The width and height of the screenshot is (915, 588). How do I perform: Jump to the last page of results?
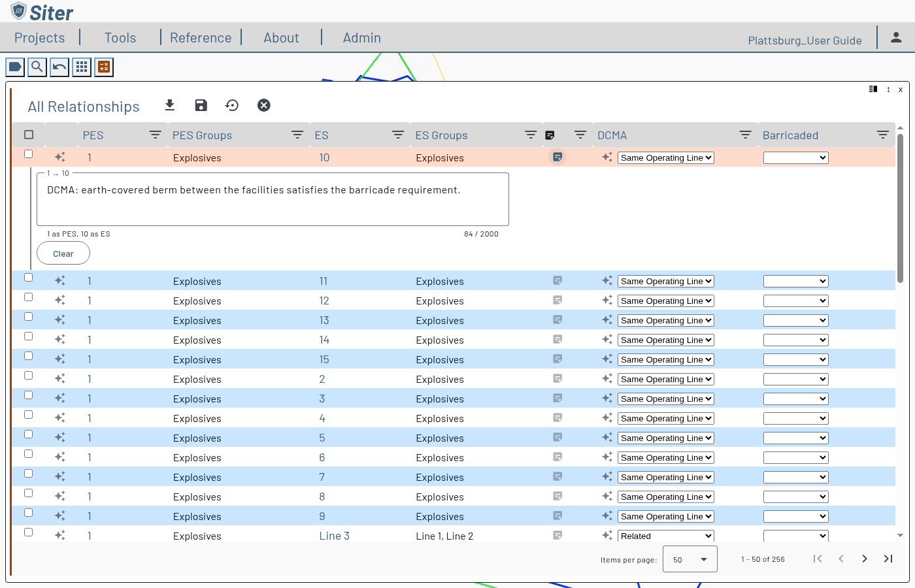coord(888,559)
